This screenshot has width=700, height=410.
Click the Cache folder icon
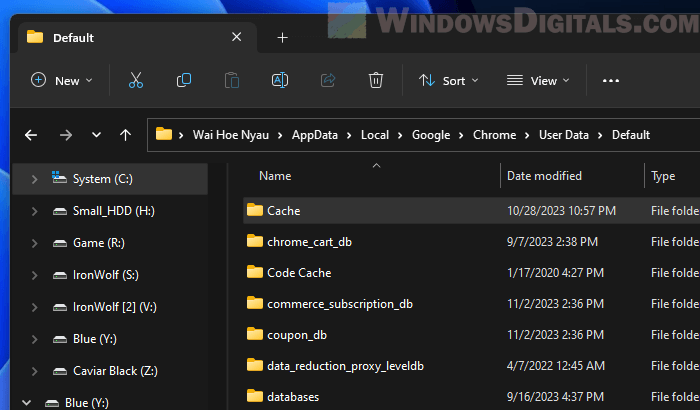255,209
